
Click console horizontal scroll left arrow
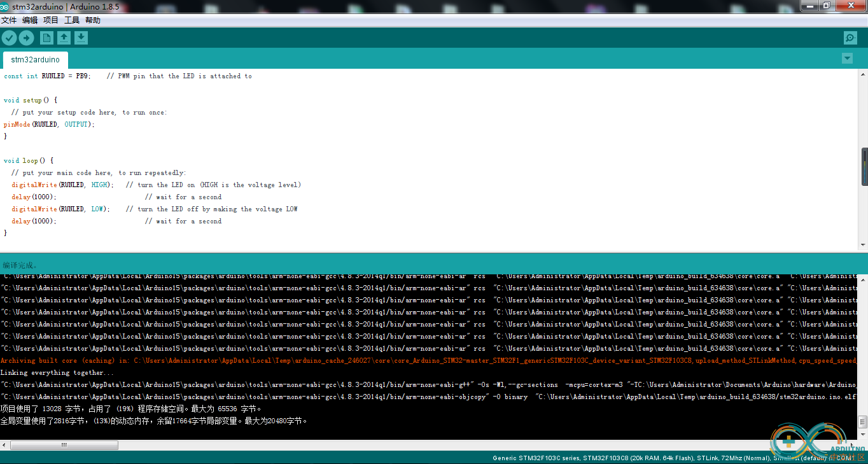[x=4, y=446]
